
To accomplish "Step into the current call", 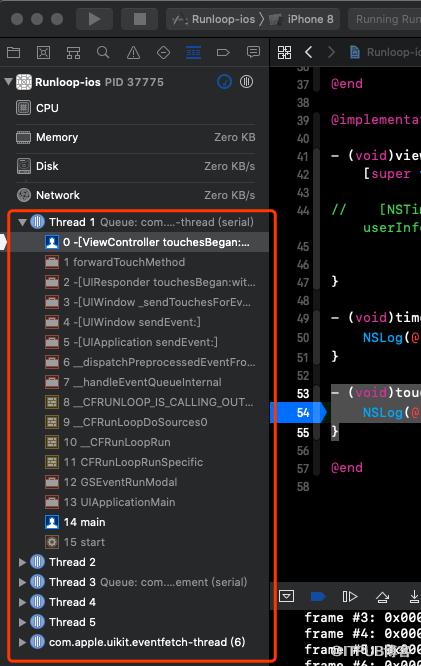I will pyautogui.click(x=414, y=596).
